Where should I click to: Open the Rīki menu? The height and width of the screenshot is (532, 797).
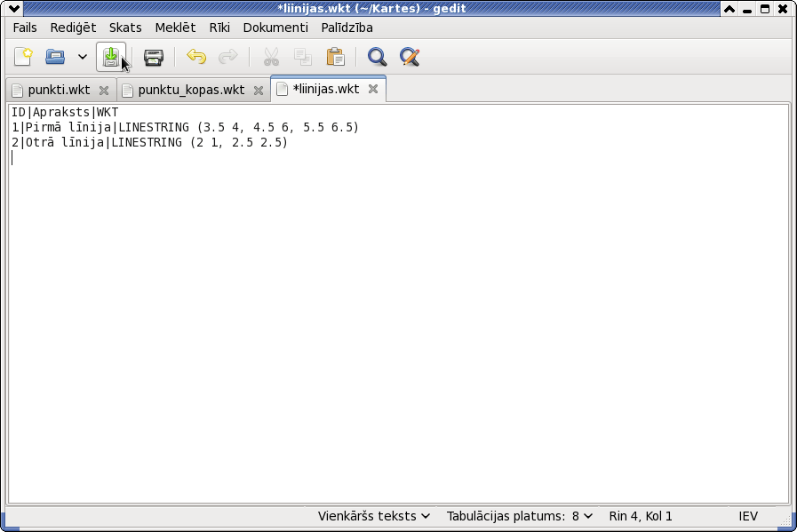point(219,28)
